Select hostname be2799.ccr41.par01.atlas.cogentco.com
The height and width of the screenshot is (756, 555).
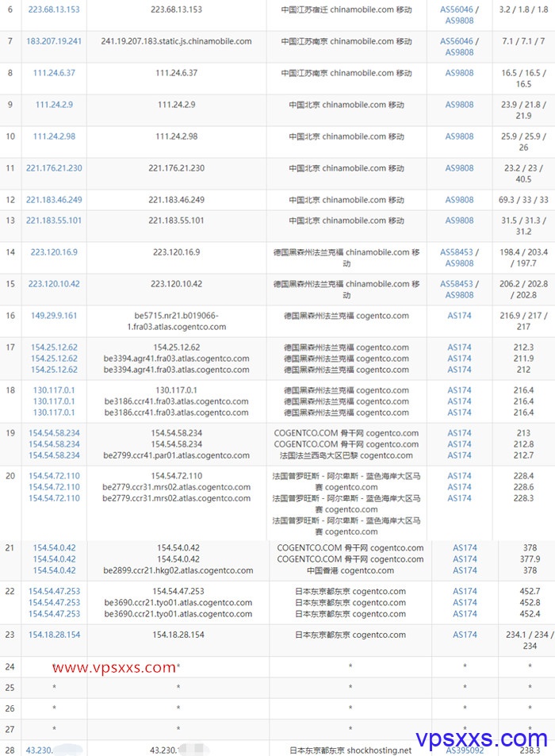pyautogui.click(x=176, y=455)
